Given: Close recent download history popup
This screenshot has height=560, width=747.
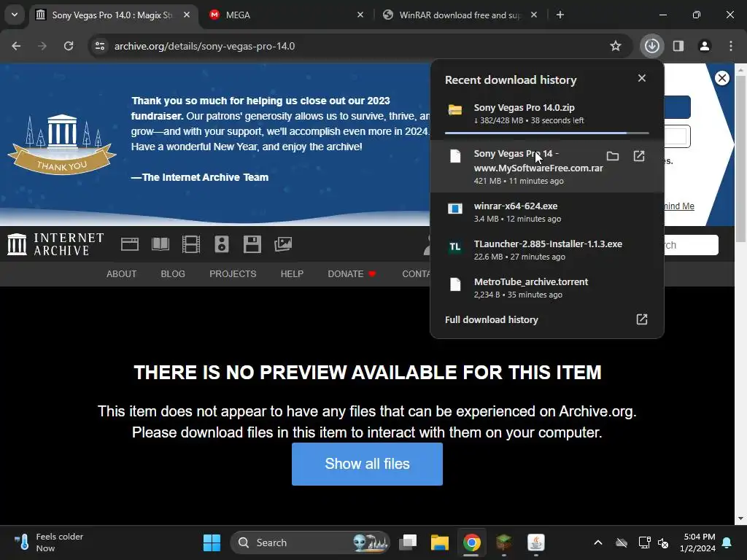Looking at the screenshot, I should pos(642,78).
